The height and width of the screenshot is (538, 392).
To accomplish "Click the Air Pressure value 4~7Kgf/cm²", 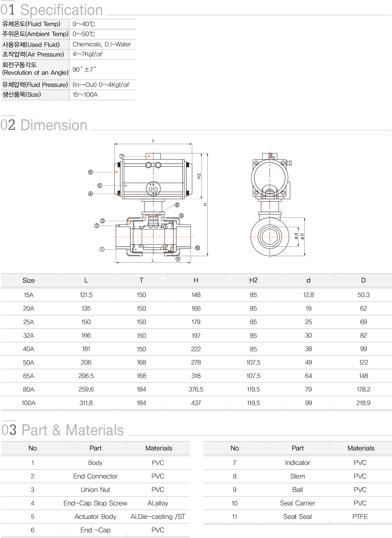I will (x=88, y=54).
